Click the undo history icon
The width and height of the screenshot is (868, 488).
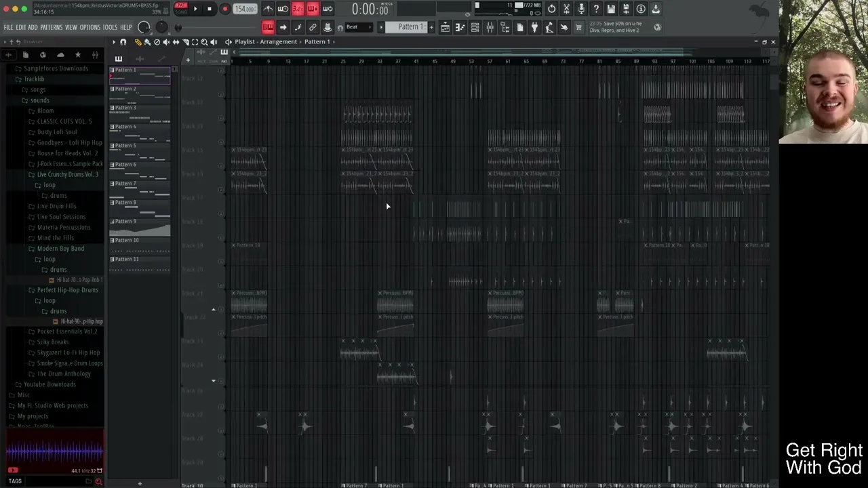tap(551, 9)
